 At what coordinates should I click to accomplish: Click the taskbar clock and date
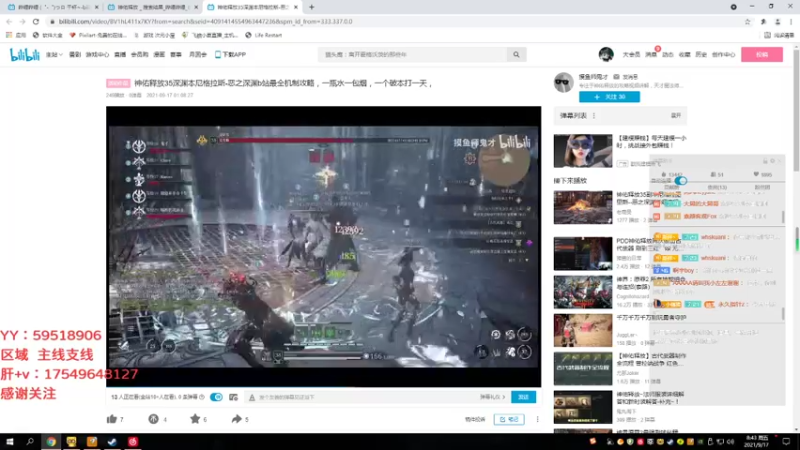coord(757,442)
